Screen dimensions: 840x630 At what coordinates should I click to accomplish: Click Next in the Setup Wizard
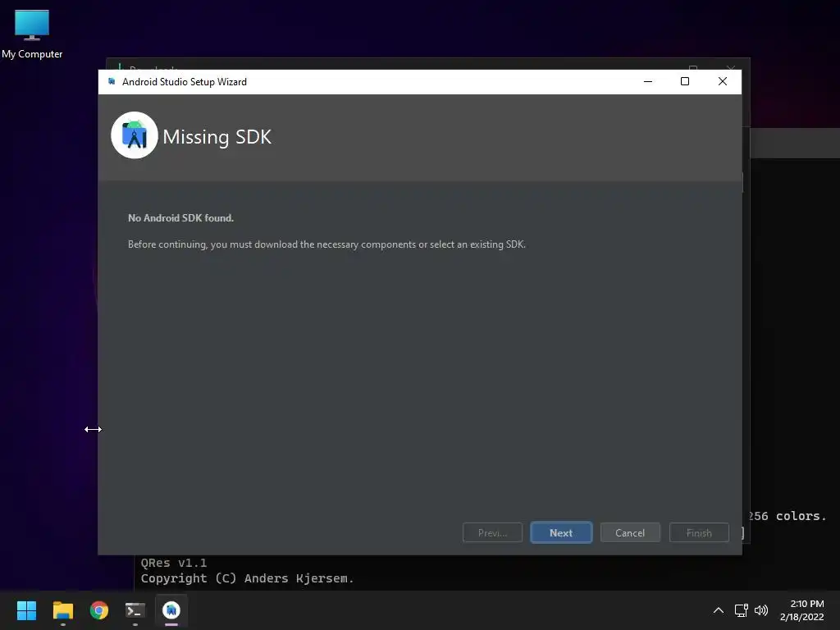point(561,532)
